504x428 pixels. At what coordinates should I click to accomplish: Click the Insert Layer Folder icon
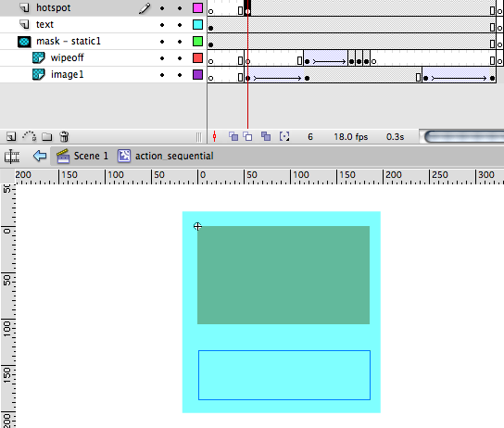click(x=47, y=137)
